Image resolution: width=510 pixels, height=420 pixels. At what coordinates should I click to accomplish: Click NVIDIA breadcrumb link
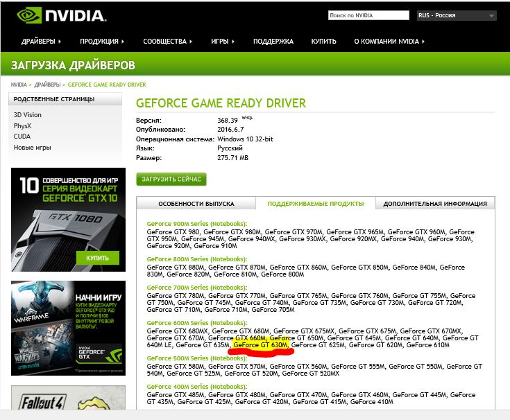pos(19,85)
